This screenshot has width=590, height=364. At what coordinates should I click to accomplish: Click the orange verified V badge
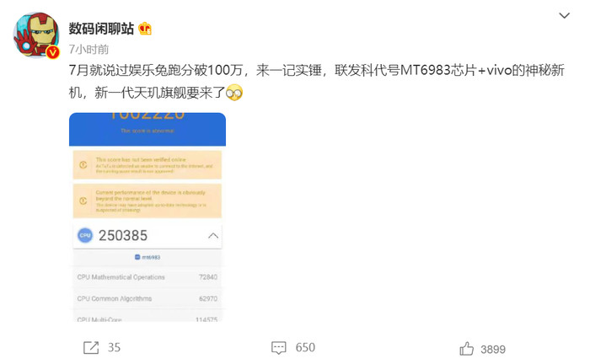click(x=52, y=52)
